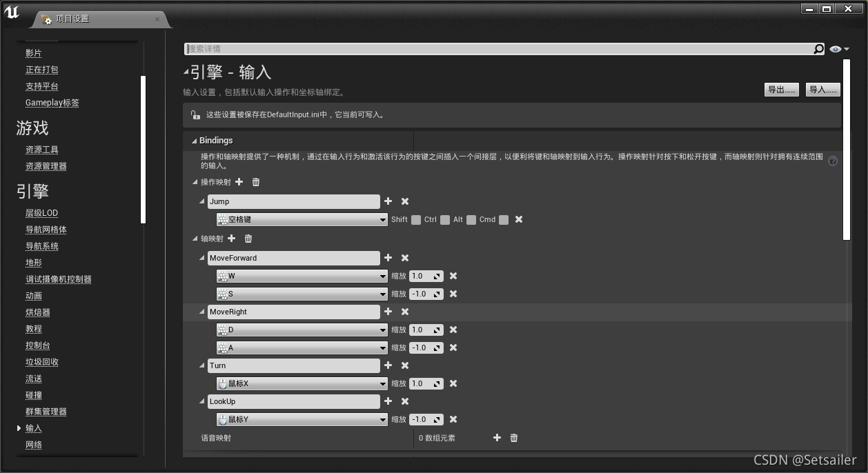The width and height of the screenshot is (868, 473).
Task: Open the 鼠标X key dropdown
Action: click(x=302, y=383)
